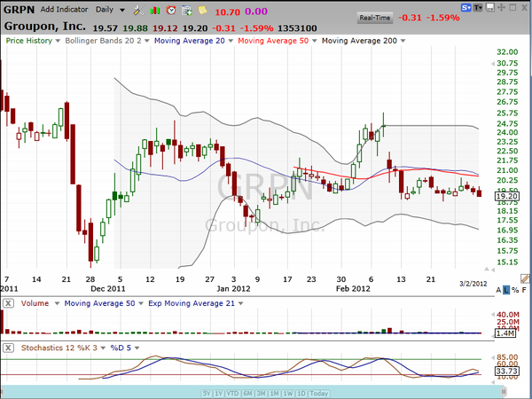Screen dimensions: 532x399
Task: Select the % percent scale mode
Action: coord(515,290)
